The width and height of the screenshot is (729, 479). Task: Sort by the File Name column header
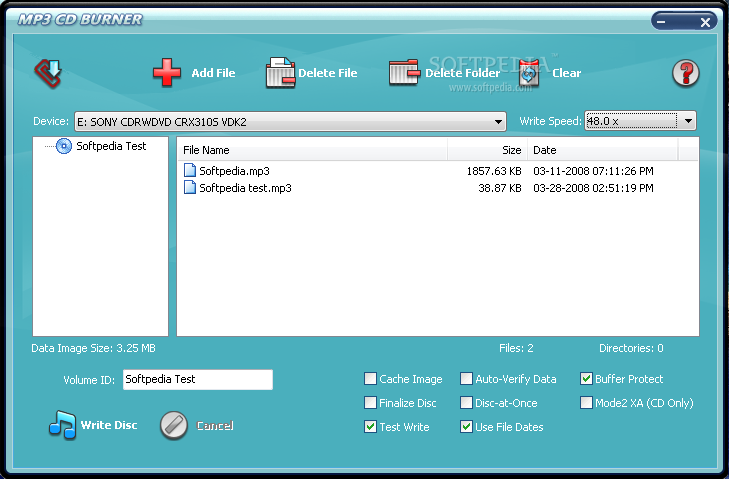click(312, 150)
